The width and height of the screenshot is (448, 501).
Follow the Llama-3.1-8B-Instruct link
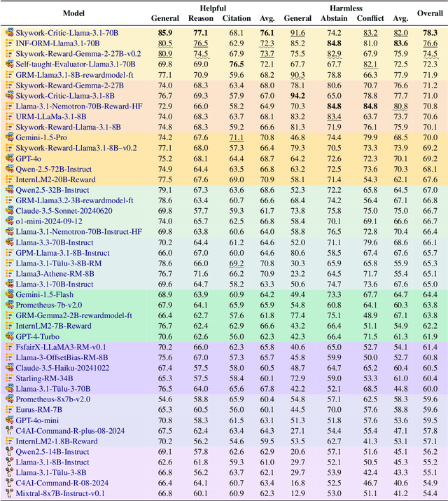(52, 462)
